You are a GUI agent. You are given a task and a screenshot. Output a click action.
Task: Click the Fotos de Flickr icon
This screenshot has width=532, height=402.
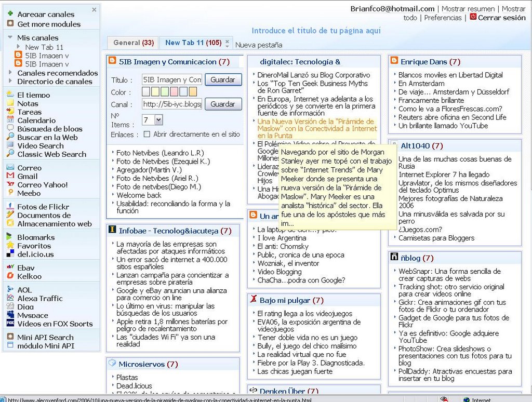click(x=10, y=206)
